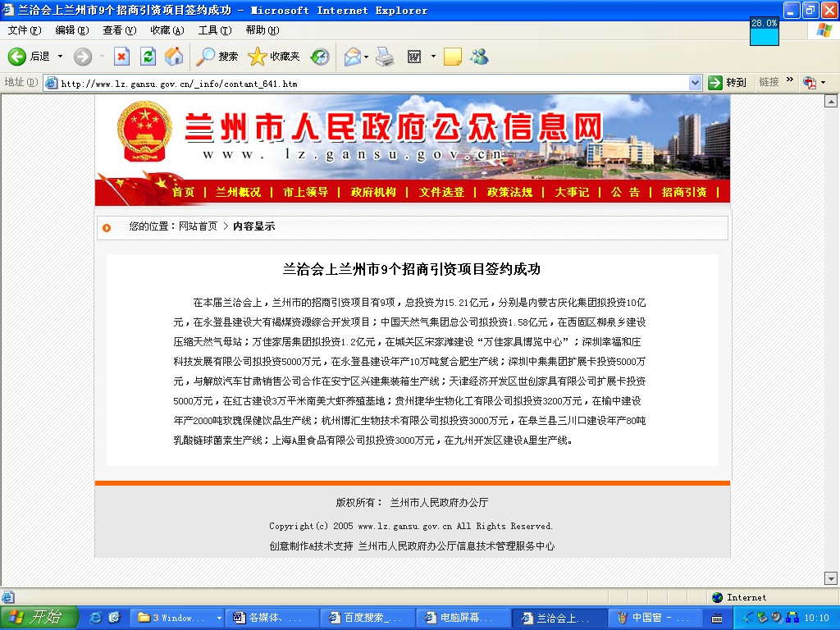Open 政策法规 navigation link
This screenshot has height=630, width=840.
click(509, 192)
